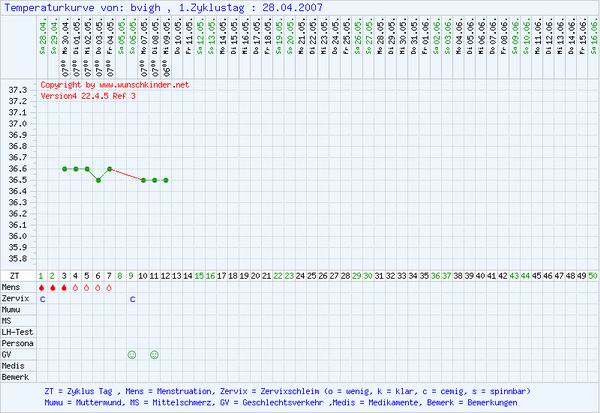Click cycle day number 50 in the ZT row
The height and width of the screenshot is (413, 600).
click(x=593, y=274)
